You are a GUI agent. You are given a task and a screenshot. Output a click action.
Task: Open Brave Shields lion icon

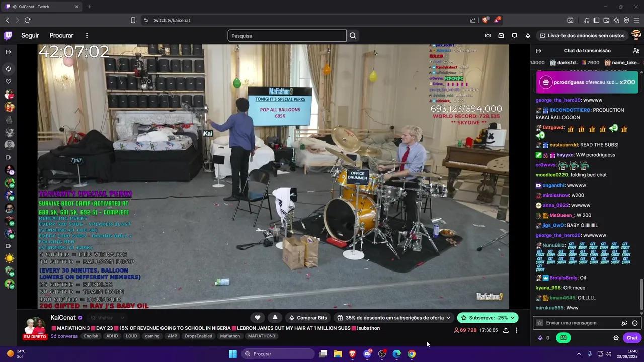pos(486,20)
